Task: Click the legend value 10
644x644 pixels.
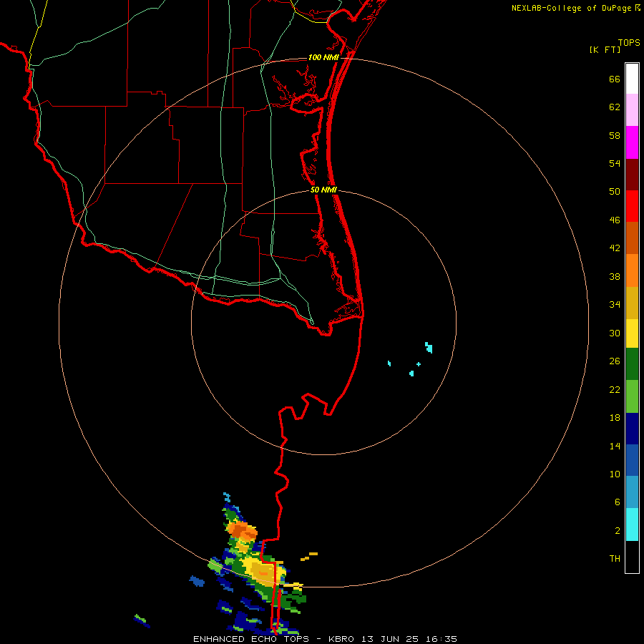Action: tap(615, 474)
